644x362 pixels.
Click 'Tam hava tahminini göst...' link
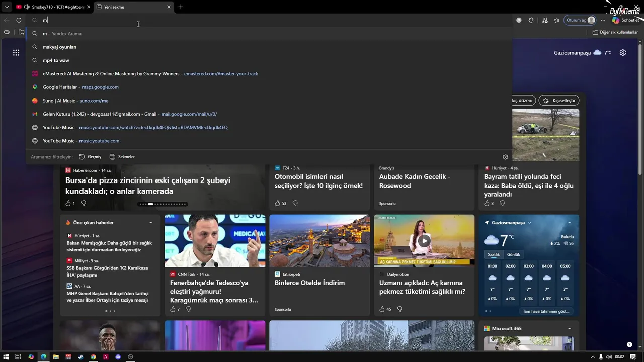tap(546, 311)
